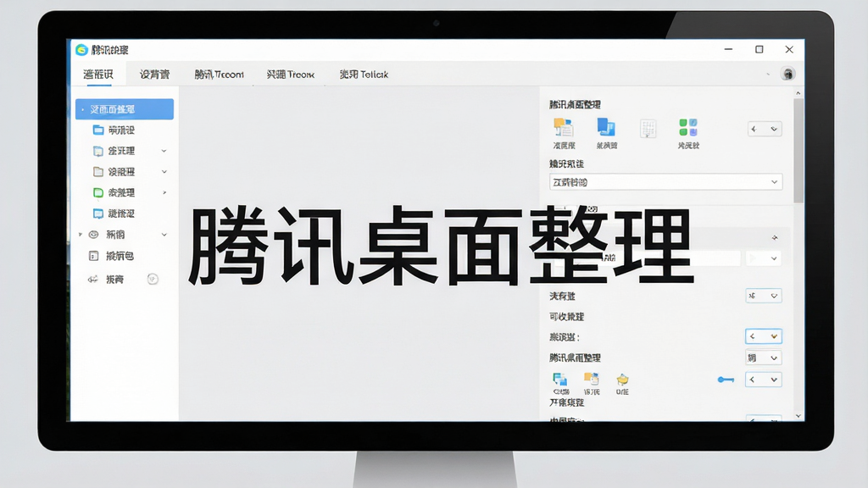Viewport: 868px width, 488px height.
Task: Click the green app logo in the title bar
Action: point(82,50)
